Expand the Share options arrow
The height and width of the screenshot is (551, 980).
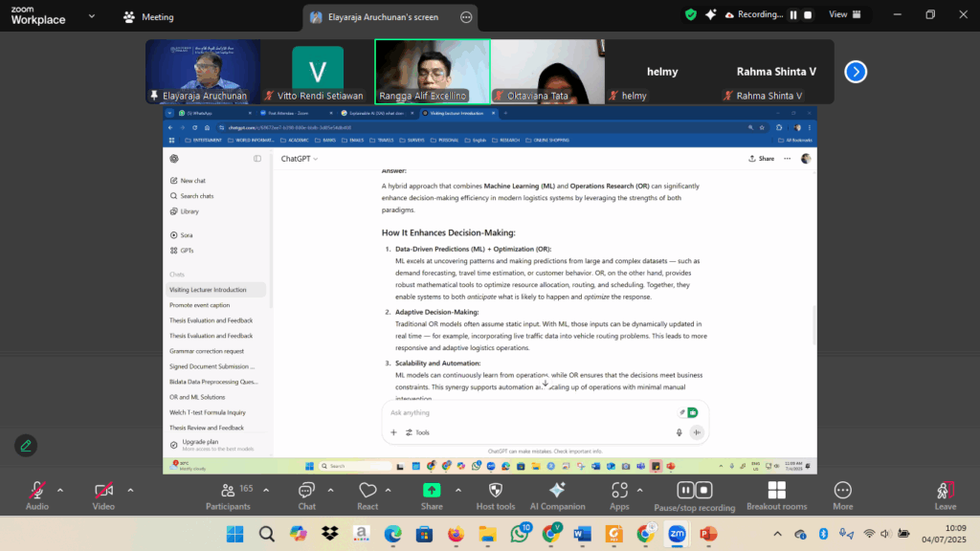pos(458,491)
